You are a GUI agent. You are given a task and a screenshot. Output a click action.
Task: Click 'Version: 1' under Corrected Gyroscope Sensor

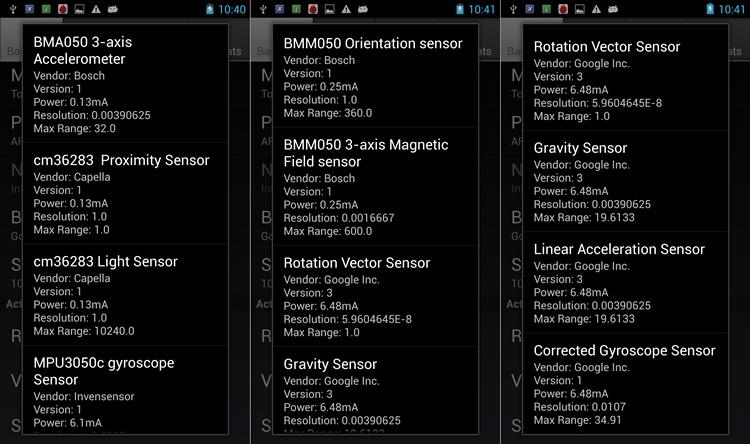(x=558, y=381)
